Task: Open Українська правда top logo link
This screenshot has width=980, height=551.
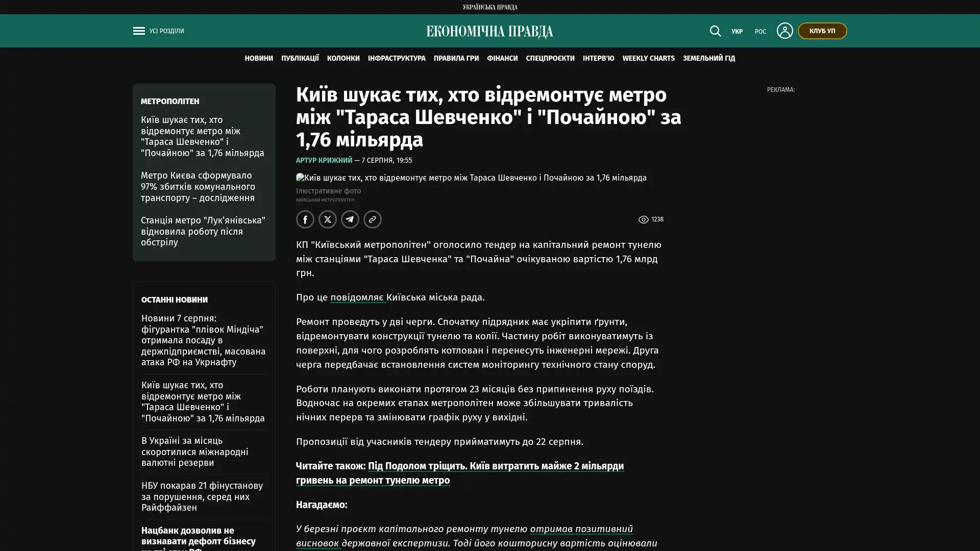Action: (x=490, y=7)
